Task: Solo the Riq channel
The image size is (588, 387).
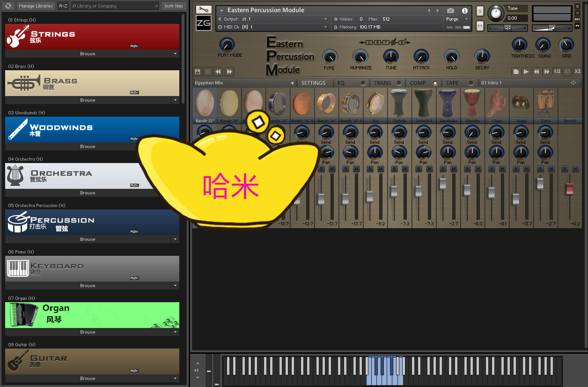Action: tap(370, 169)
